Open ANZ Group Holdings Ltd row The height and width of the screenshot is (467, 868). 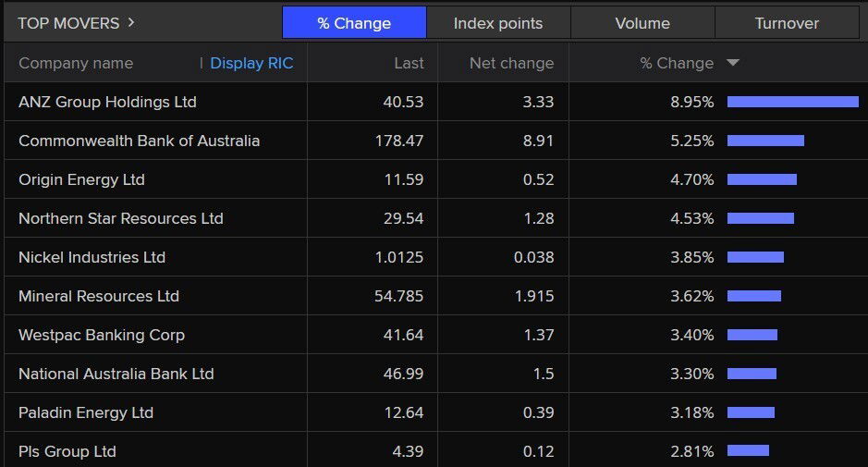tap(107, 102)
